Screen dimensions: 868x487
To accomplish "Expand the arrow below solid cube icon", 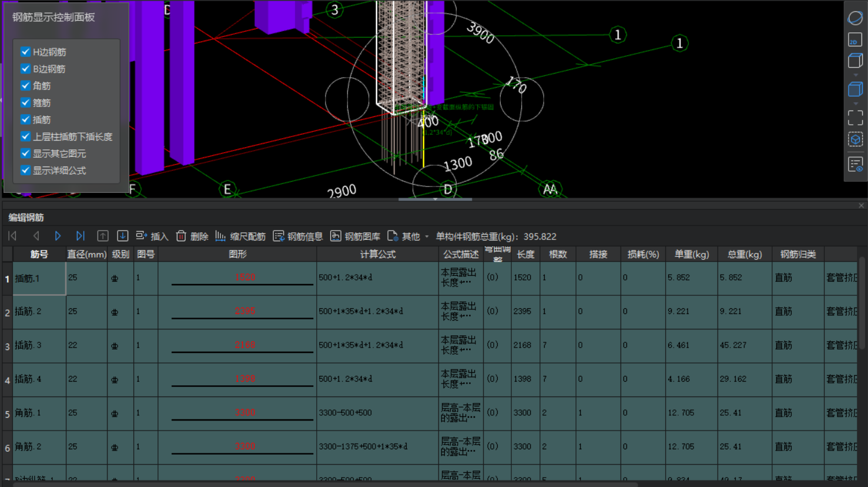I will tap(856, 104).
